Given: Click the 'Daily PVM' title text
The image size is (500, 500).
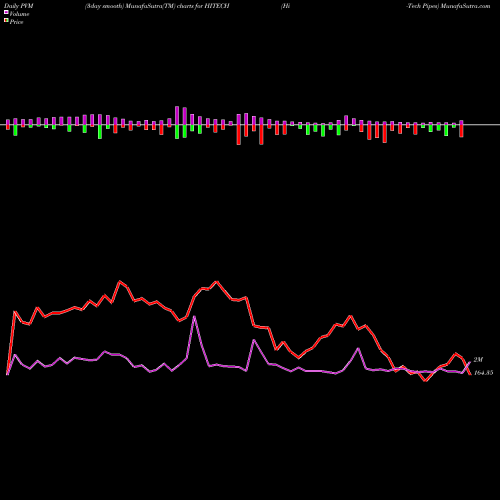Looking at the screenshot, I should coord(19,6).
